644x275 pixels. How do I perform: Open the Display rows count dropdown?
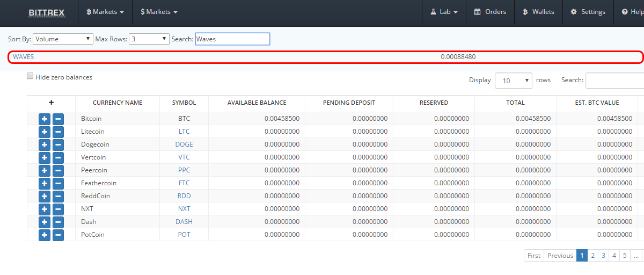(514, 81)
